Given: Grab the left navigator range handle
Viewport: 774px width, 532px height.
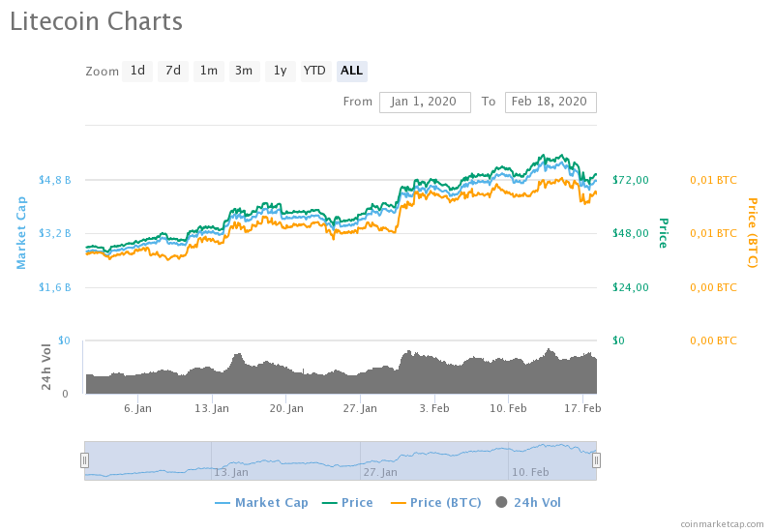Looking at the screenshot, I should (84, 460).
